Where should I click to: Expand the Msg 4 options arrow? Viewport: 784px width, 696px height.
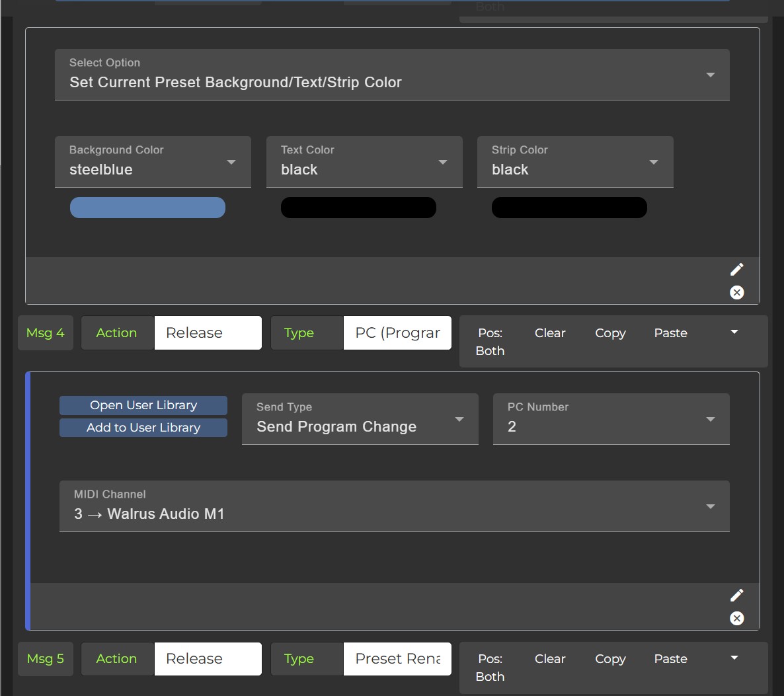734,332
